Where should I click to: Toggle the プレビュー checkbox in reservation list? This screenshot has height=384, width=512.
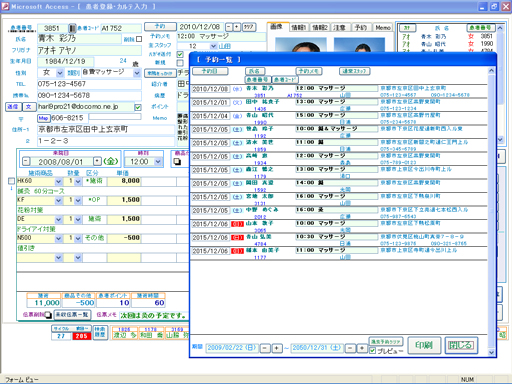click(x=373, y=351)
